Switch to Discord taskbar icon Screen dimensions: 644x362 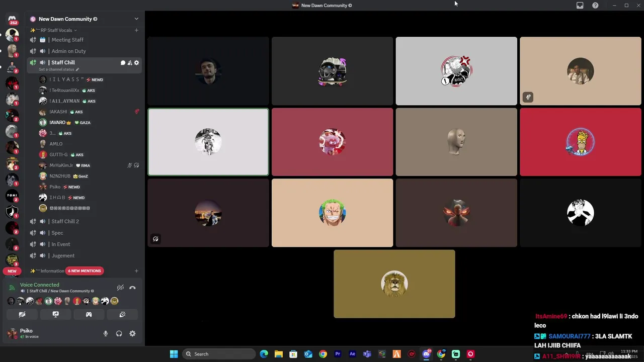tap(426, 354)
